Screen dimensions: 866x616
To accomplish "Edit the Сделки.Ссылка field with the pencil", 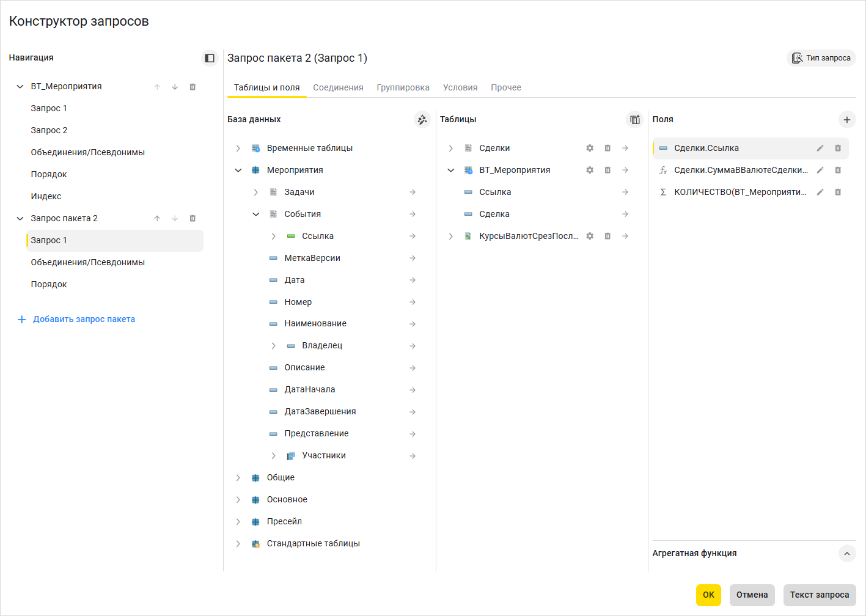I will [820, 148].
